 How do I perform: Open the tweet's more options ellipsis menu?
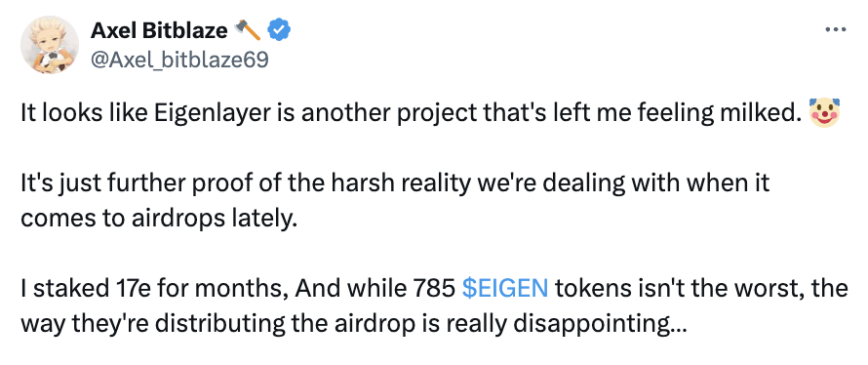836,29
